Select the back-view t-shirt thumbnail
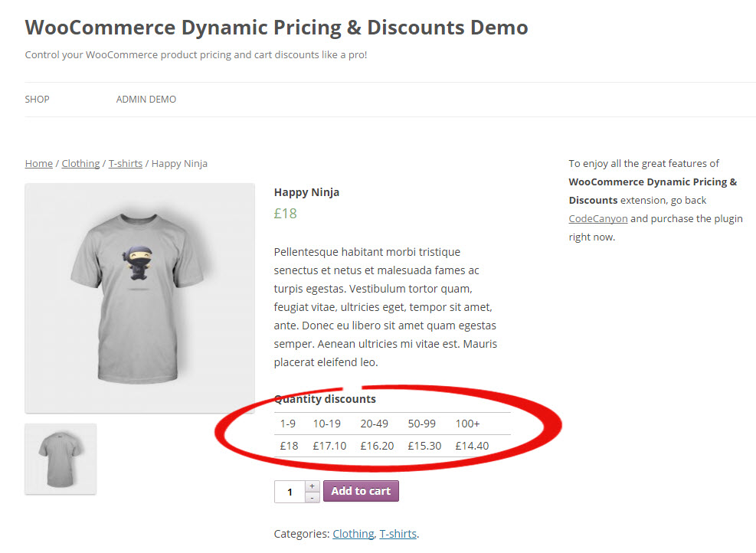 [61, 458]
